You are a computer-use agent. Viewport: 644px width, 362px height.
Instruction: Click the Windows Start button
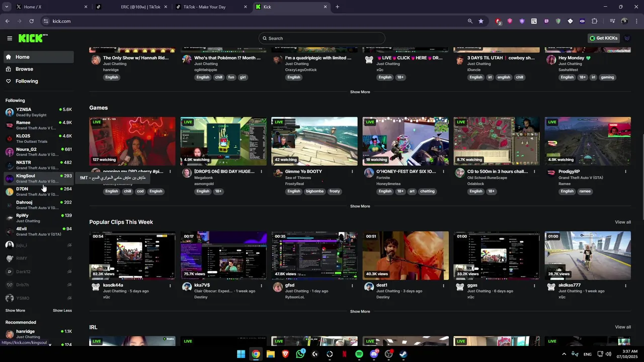point(241,354)
